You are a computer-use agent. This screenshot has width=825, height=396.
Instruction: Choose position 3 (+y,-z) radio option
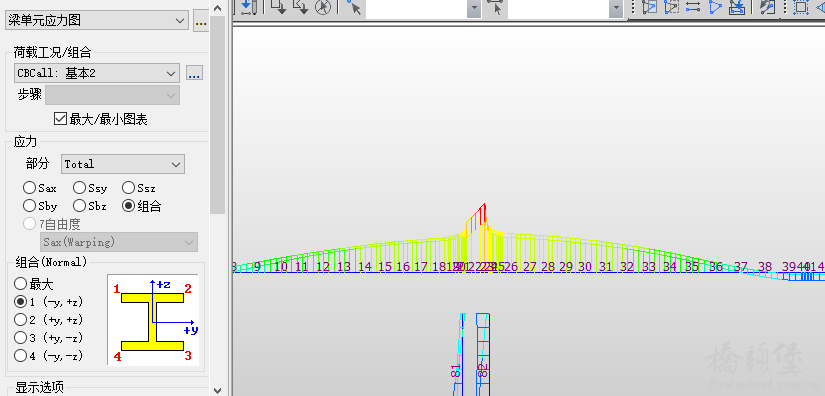(20, 337)
